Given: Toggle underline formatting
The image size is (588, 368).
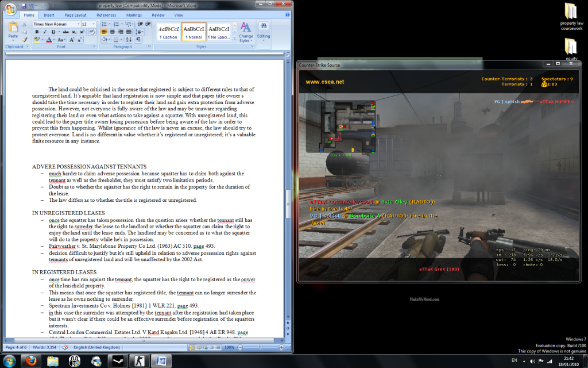Looking at the screenshot, I should click(x=53, y=32).
